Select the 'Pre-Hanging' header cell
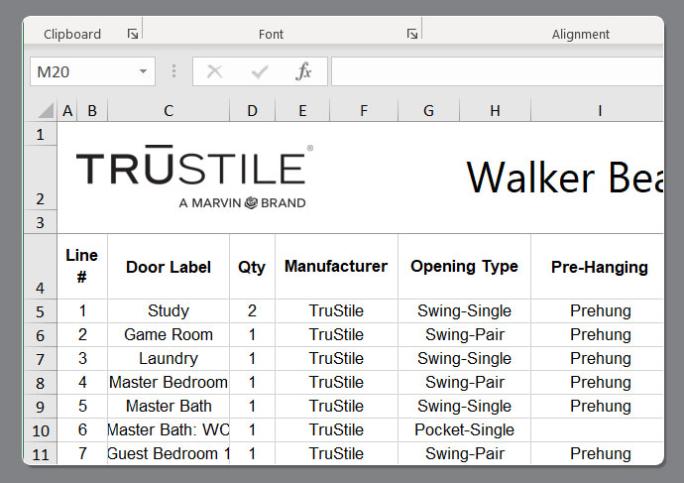Viewport: 684px width, 483px height. point(597,267)
